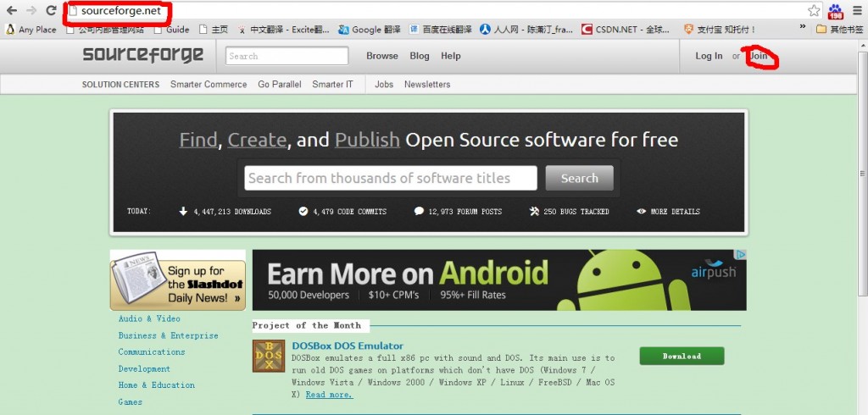Click the DOSBox project icon
Viewport: 868px width, 415px height.
pyautogui.click(x=269, y=356)
